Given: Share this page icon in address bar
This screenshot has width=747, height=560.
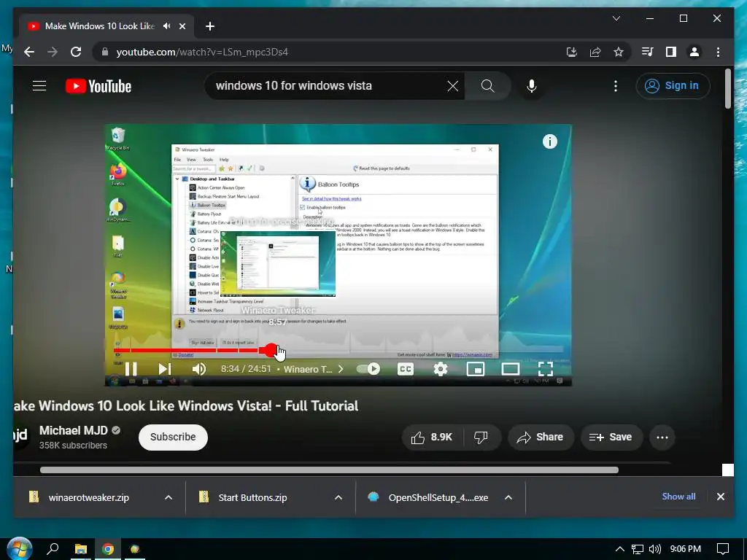Looking at the screenshot, I should pyautogui.click(x=595, y=52).
